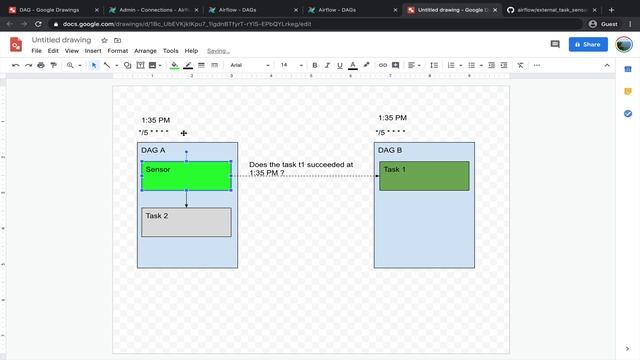Click the border dash icon
Screen dimensions: 640x360
click(214, 65)
